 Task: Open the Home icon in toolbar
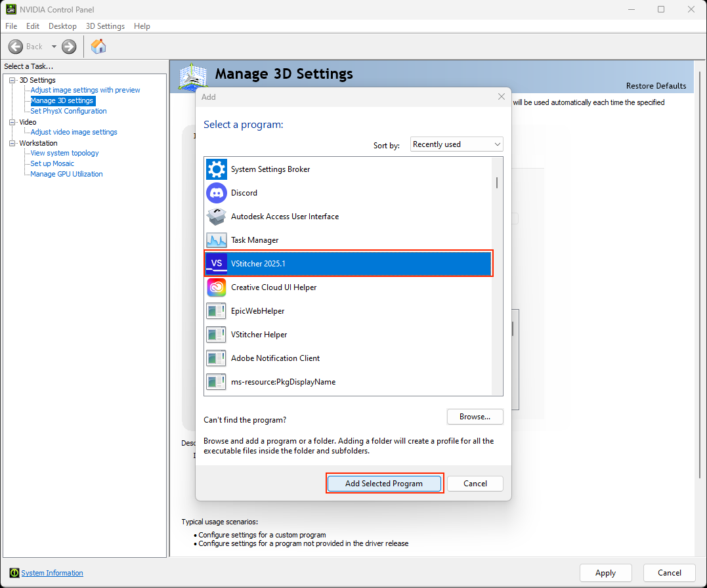98,47
